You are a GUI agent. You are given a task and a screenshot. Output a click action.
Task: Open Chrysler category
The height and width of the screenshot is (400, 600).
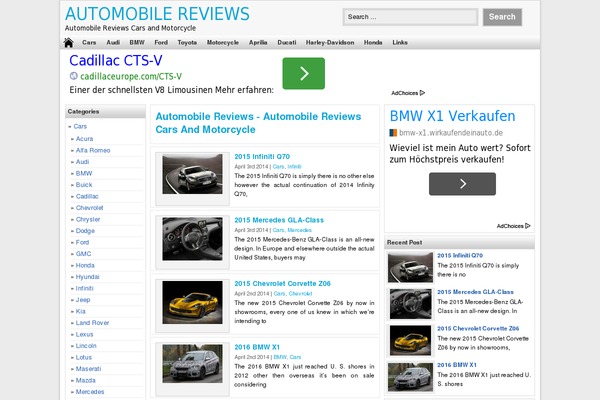click(x=88, y=219)
